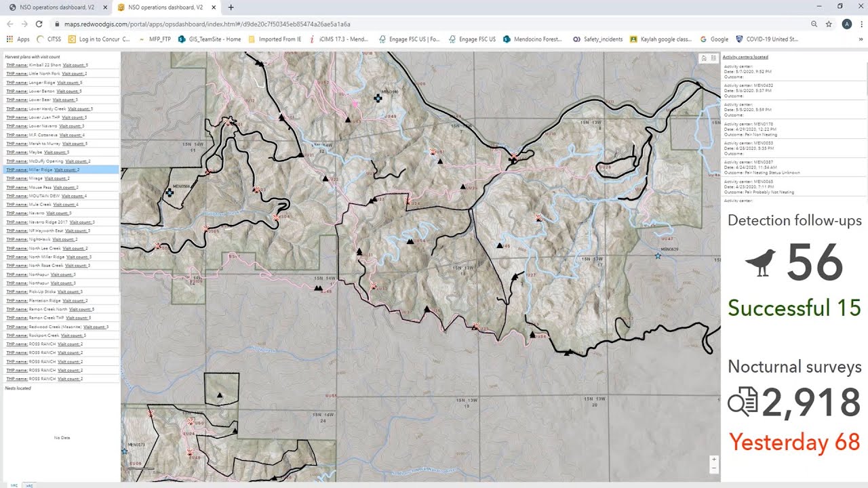Click the map Home extent icon
868x488 pixels.
[704, 58]
